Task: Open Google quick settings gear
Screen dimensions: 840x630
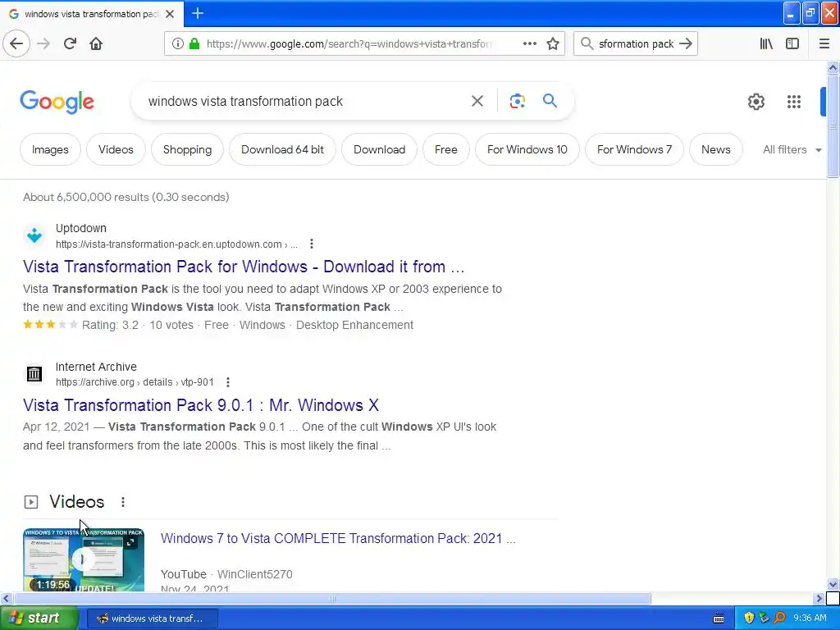Action: [756, 101]
